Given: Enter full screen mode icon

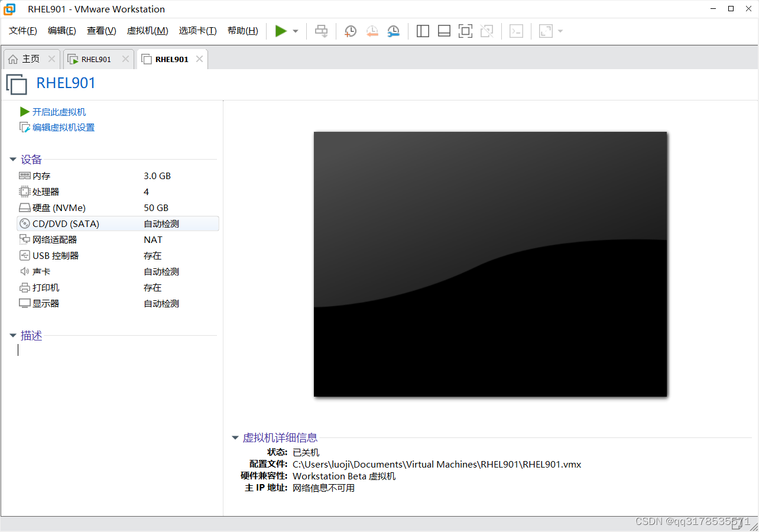Looking at the screenshot, I should pos(465,31).
